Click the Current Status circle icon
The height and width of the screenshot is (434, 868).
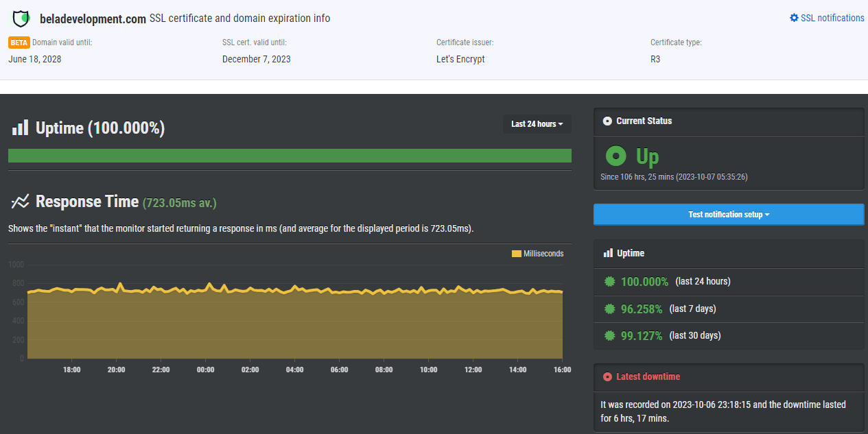(x=607, y=121)
